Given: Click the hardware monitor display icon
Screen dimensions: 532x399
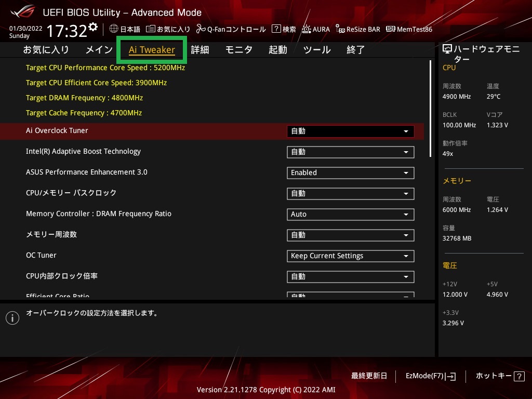Looking at the screenshot, I should 447,49.
